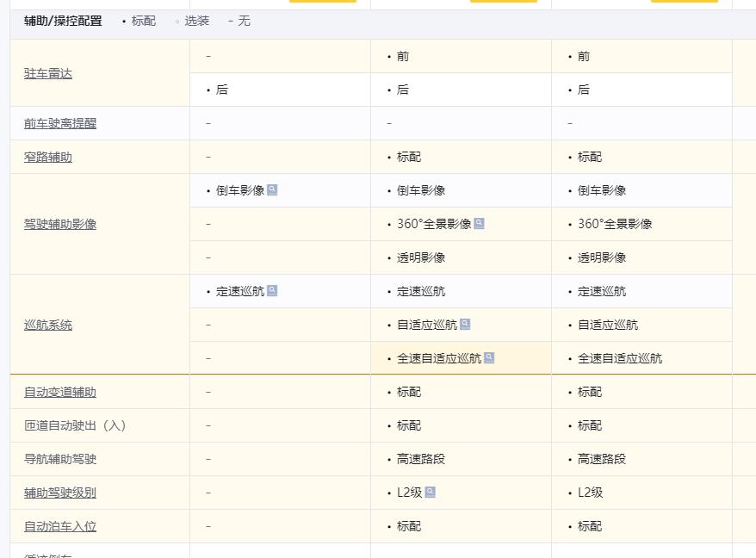The image size is (756, 558).
Task: View the detail icon next to 自适应巡航
Action: click(x=465, y=325)
